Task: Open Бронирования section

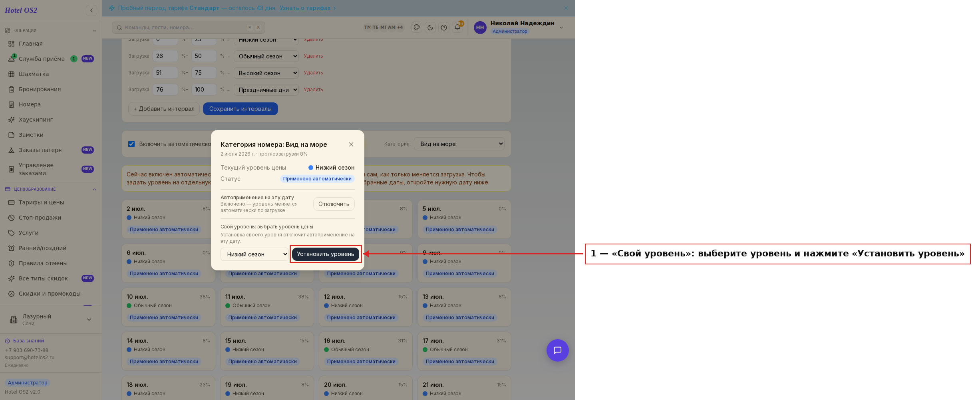Action: point(51,89)
